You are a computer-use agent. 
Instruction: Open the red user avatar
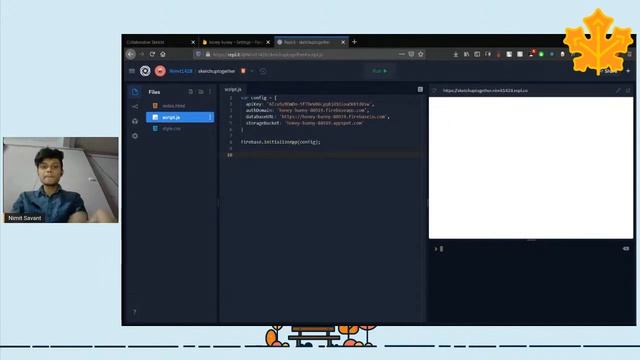point(160,71)
